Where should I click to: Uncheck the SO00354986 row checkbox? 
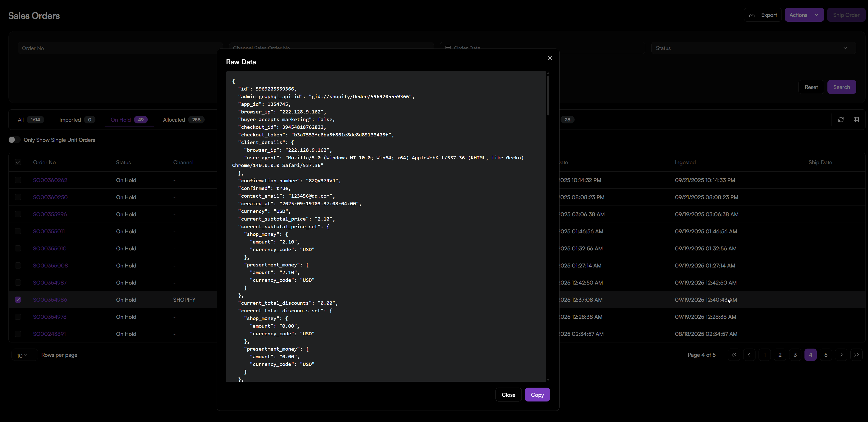coord(18,300)
